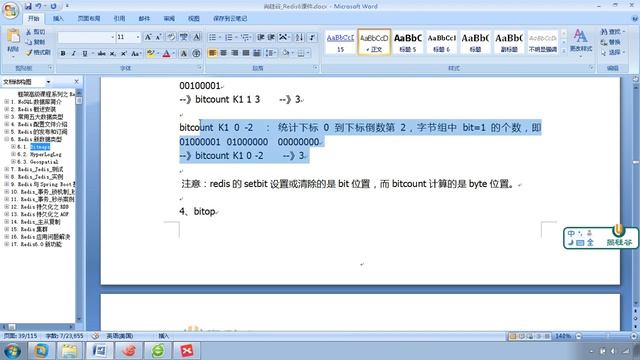Click the numbered list icon

pos(229,38)
